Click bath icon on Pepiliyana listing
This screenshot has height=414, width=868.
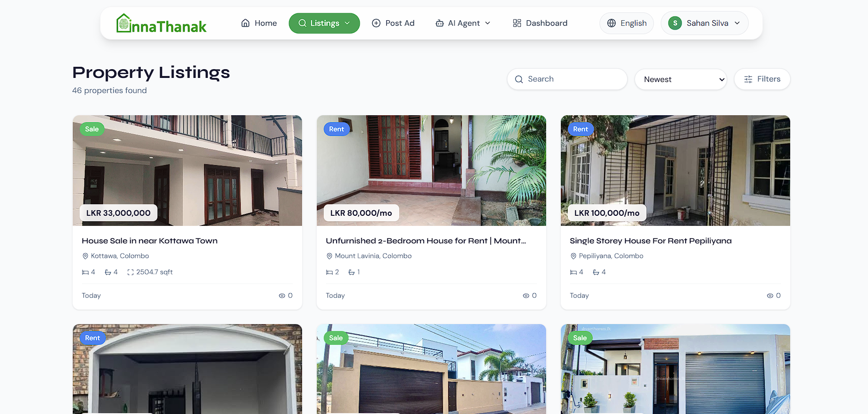(x=596, y=272)
